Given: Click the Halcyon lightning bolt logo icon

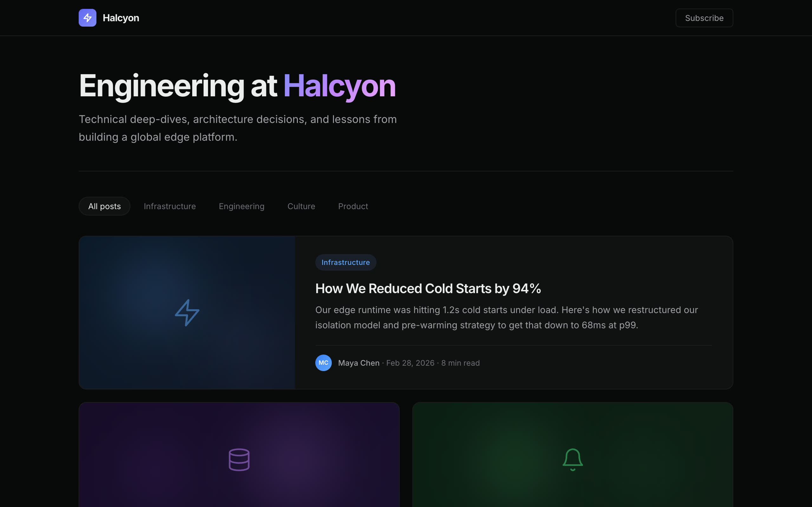Looking at the screenshot, I should pos(87,17).
